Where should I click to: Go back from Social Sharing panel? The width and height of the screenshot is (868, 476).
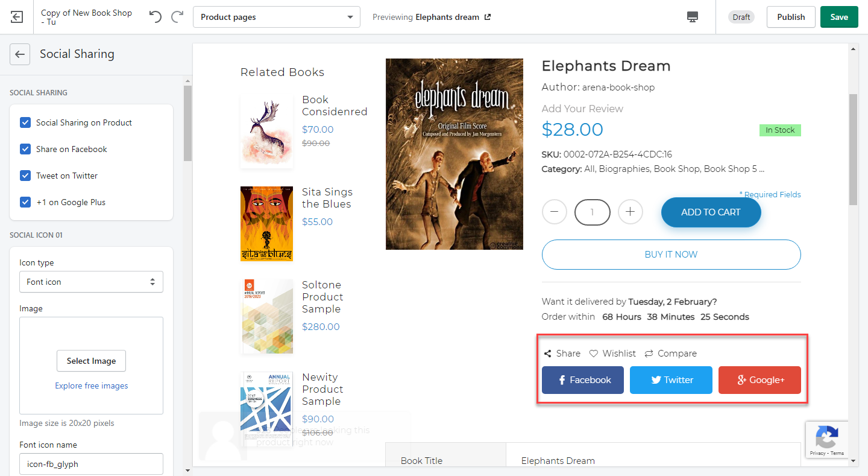pyautogui.click(x=20, y=54)
